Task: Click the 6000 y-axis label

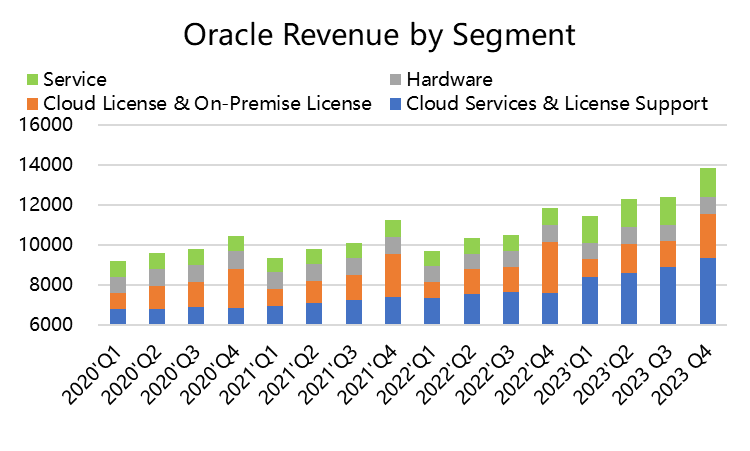Action: pyautogui.click(x=51, y=325)
